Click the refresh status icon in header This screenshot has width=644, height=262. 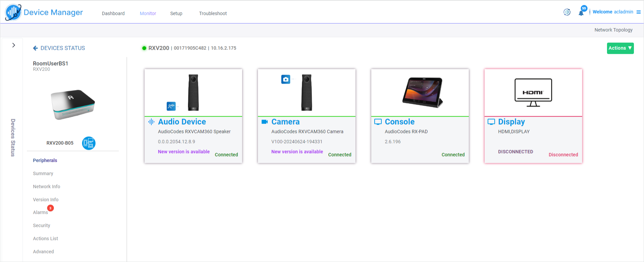coord(567,12)
